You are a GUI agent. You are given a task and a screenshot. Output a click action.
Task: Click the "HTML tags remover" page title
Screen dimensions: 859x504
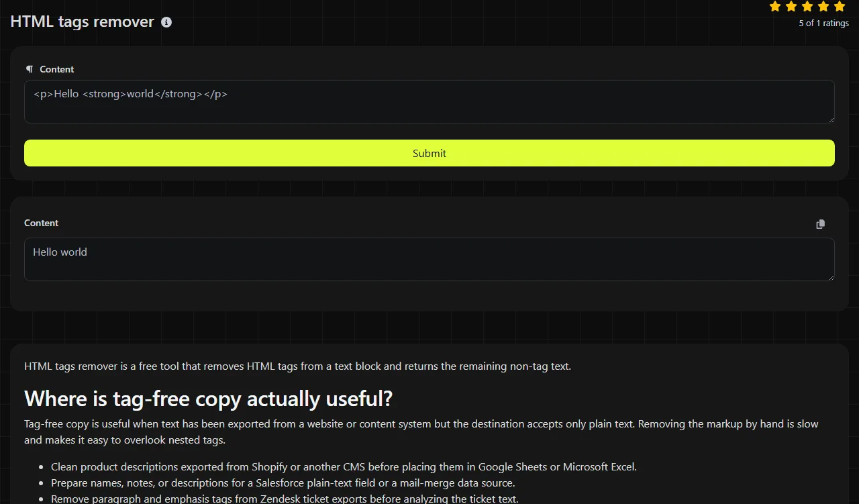(83, 21)
